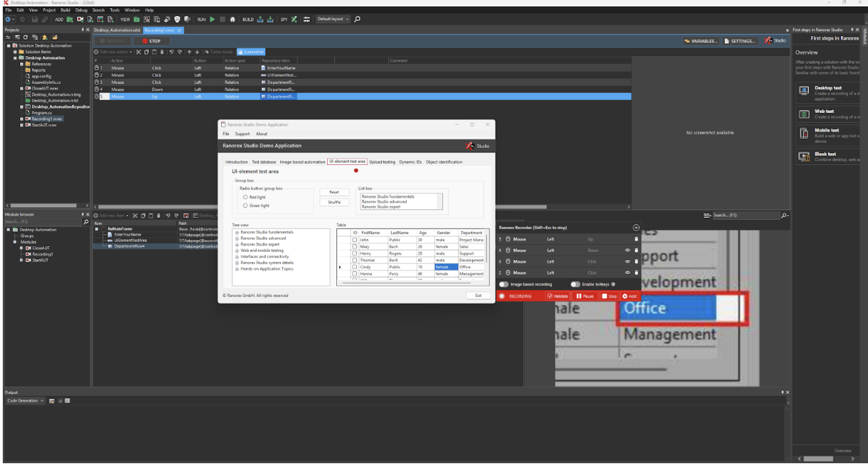
Task: Open the Add new action dropdown
Action: [113, 52]
